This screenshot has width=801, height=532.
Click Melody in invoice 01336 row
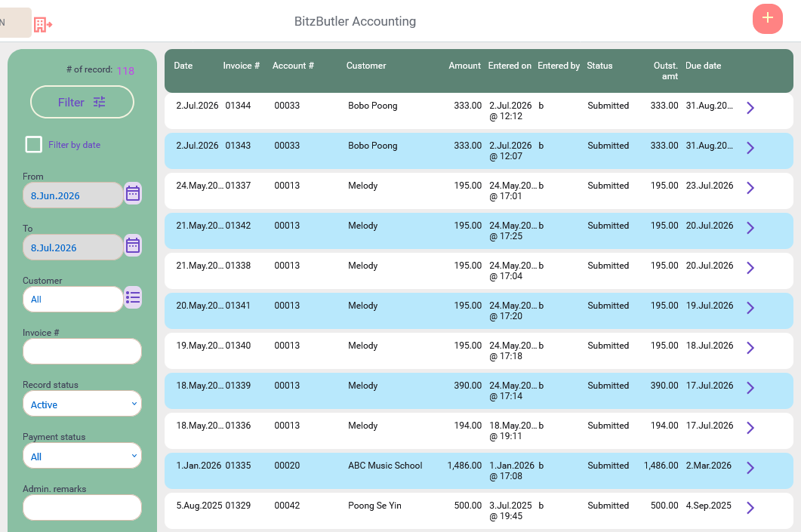362,426
